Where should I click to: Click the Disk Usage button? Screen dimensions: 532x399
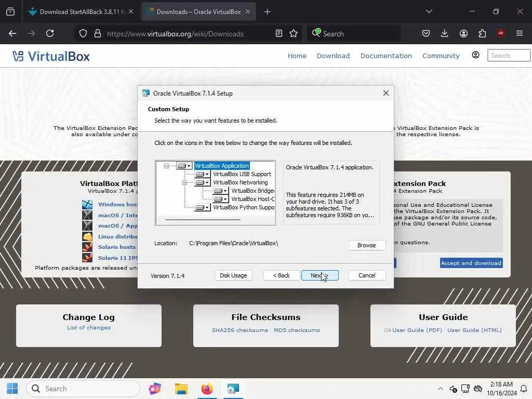click(233, 275)
